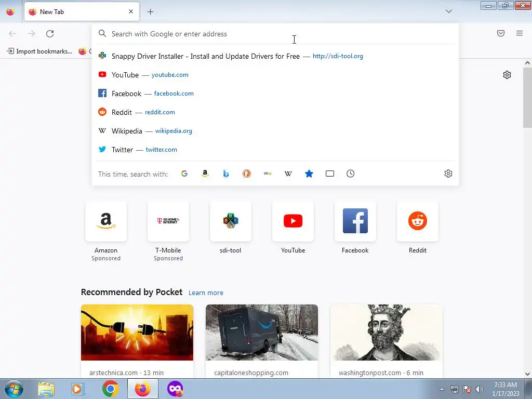Screen dimensions: 532x399
Task: Click the volume speaker tray icon
Action: tap(480, 389)
